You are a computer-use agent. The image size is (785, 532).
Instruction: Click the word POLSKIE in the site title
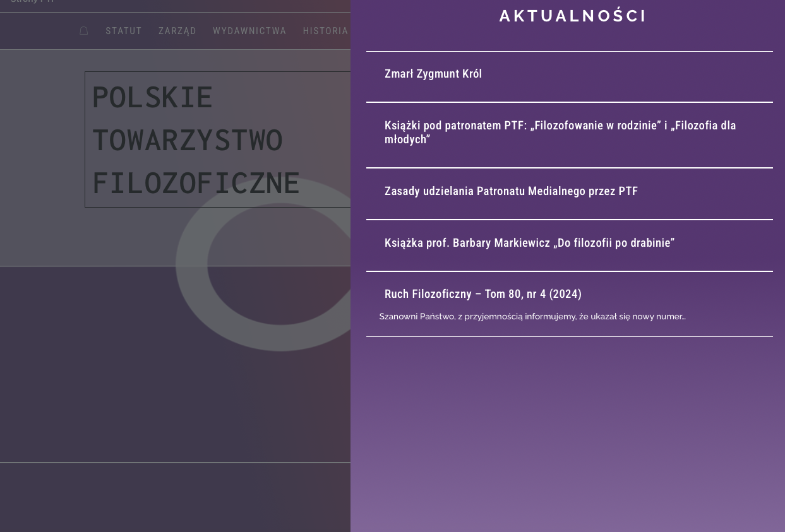152,97
